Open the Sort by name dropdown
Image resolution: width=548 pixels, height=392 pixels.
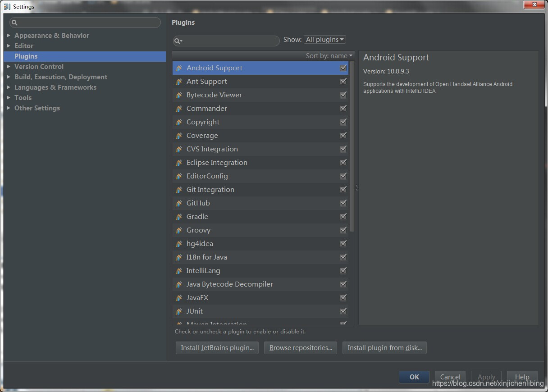coord(329,56)
